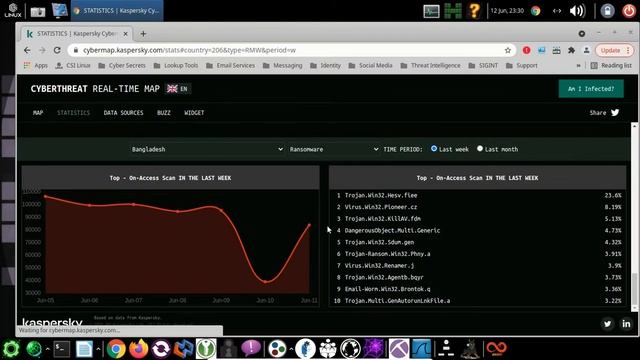Open the text document icon in dock
The width and height of the screenshot is (640, 360).
pos(84,349)
